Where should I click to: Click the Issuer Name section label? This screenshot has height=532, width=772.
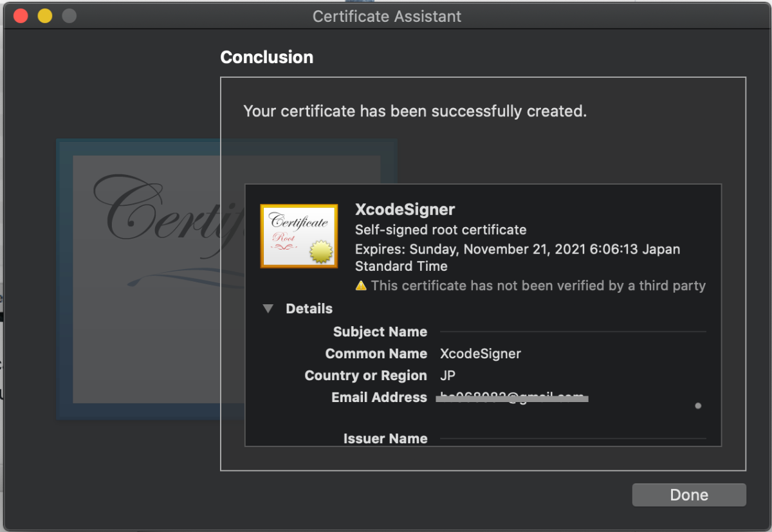point(385,439)
